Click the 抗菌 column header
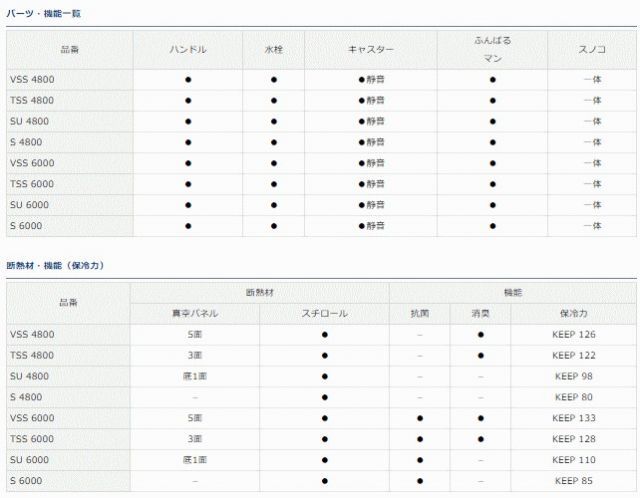Screen dimensions: 640x498 coord(419,313)
